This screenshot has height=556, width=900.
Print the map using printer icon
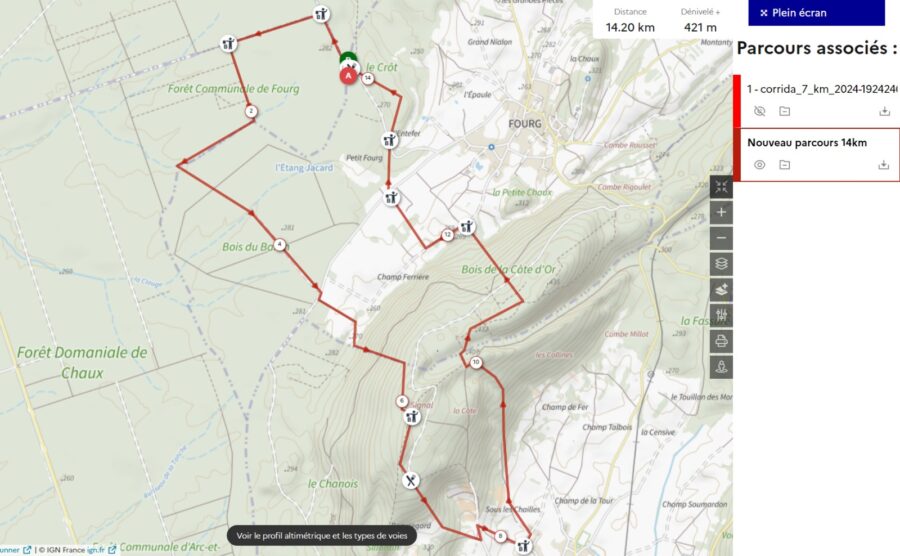[721, 341]
